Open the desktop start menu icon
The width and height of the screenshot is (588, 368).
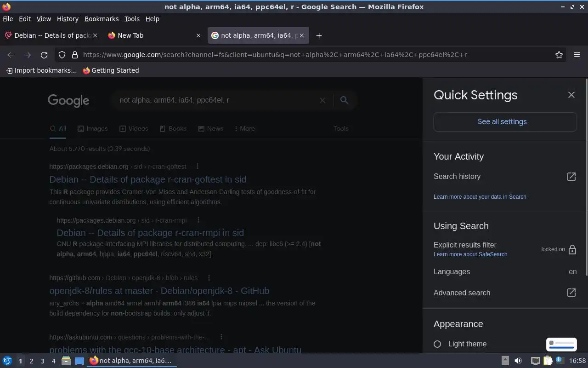tap(7, 361)
